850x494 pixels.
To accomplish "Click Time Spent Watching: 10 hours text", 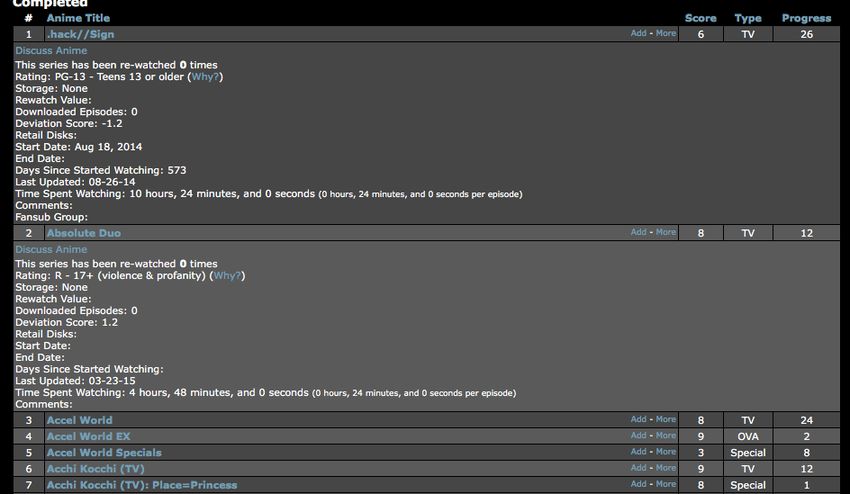I will tap(268, 194).
